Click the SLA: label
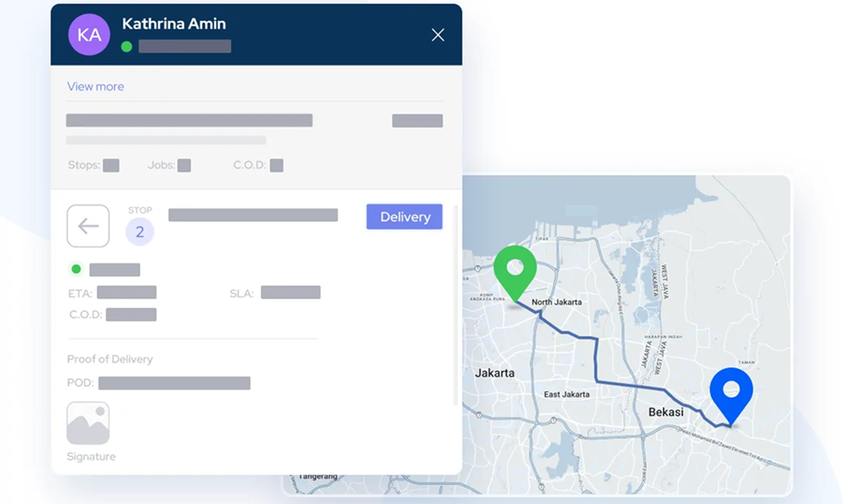The height and width of the screenshot is (504, 850). 242,293
